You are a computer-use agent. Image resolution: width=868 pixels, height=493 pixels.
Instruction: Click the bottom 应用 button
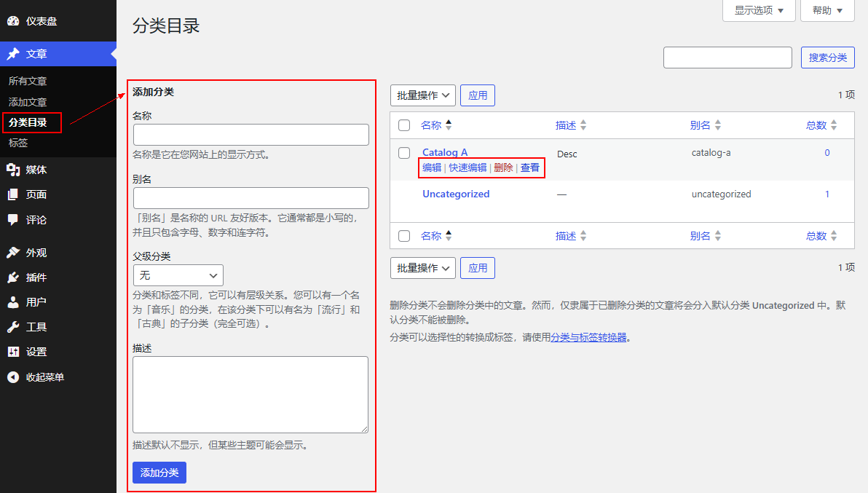tap(478, 268)
